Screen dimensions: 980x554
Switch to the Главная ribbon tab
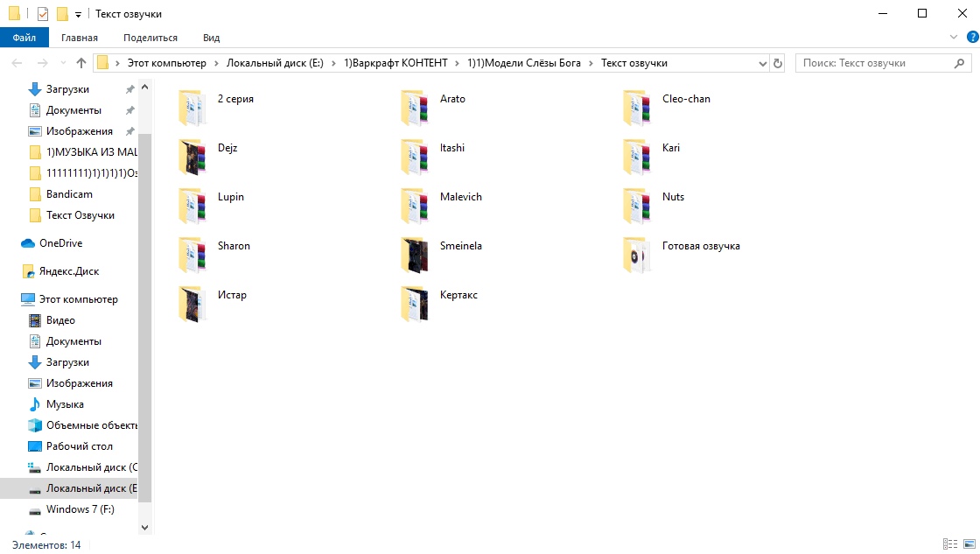(x=80, y=38)
